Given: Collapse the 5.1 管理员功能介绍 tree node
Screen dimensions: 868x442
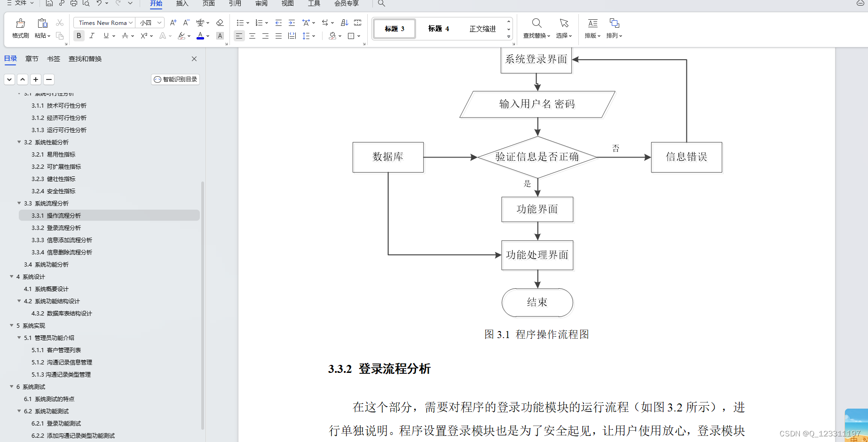Looking at the screenshot, I should (x=19, y=338).
